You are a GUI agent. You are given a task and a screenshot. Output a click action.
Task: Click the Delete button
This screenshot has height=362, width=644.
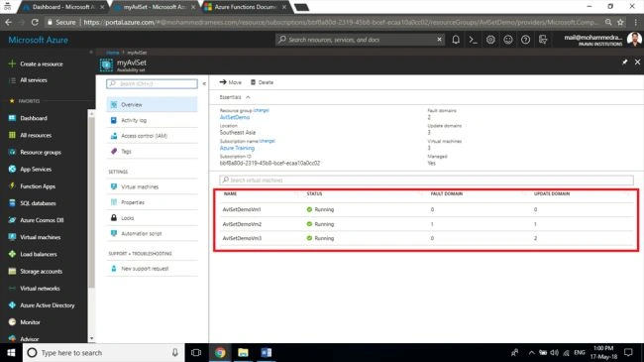coord(262,82)
